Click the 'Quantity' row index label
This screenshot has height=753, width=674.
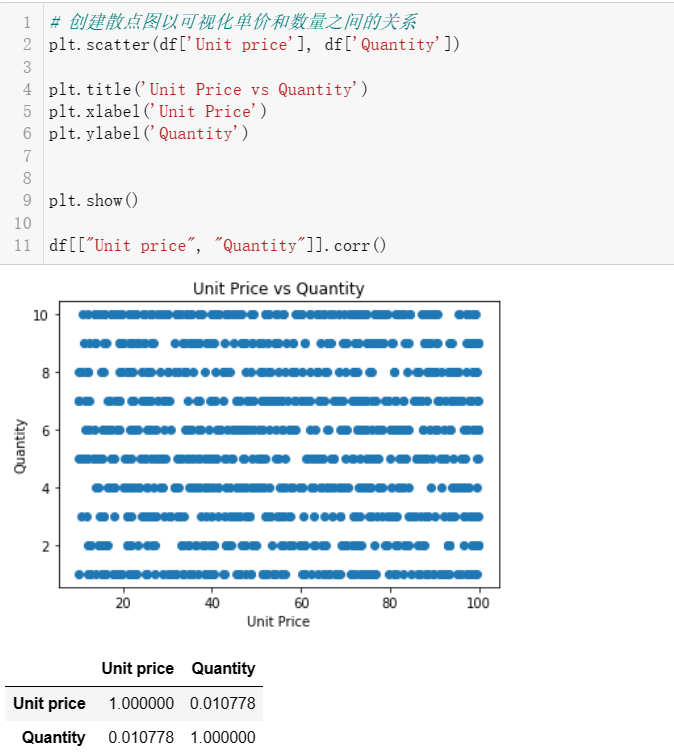point(53,737)
